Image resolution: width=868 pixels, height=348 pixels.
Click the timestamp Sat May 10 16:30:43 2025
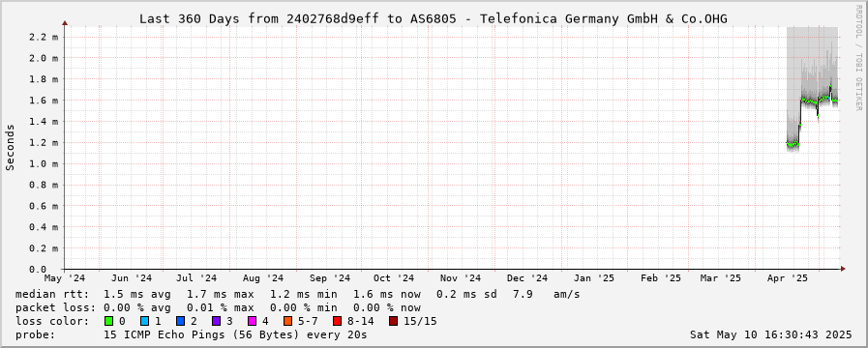(x=770, y=334)
